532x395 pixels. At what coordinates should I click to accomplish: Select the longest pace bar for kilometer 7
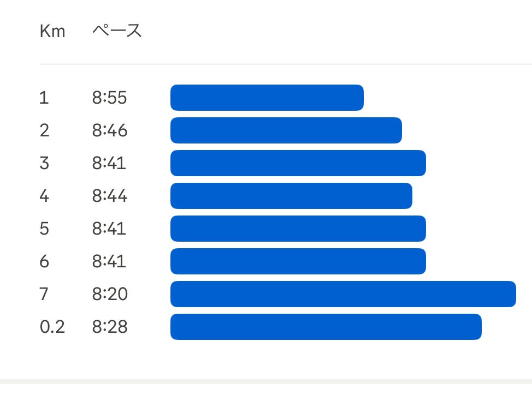point(343,294)
